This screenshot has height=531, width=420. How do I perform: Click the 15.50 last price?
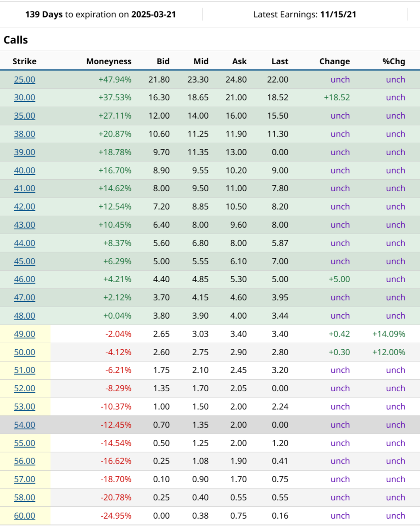coord(277,116)
